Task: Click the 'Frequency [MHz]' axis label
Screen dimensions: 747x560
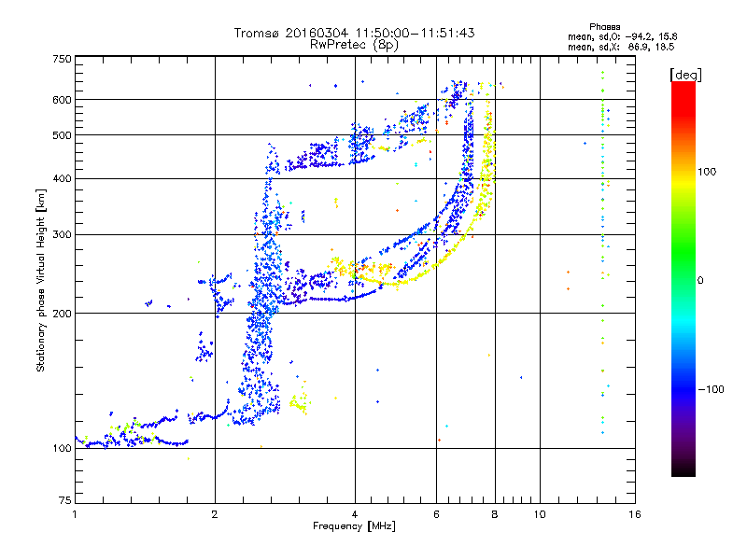Action: click(354, 526)
